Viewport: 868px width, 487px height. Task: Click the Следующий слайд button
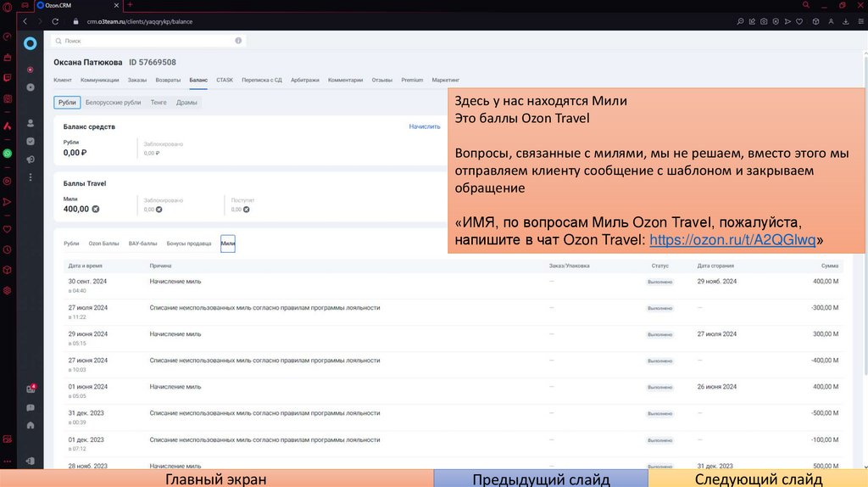tap(759, 479)
